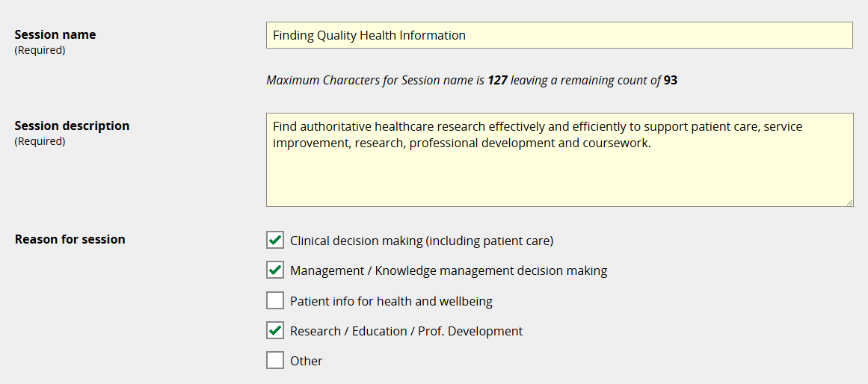Click '(Required)' under Session name
The height and width of the screenshot is (384, 868).
[x=40, y=50]
